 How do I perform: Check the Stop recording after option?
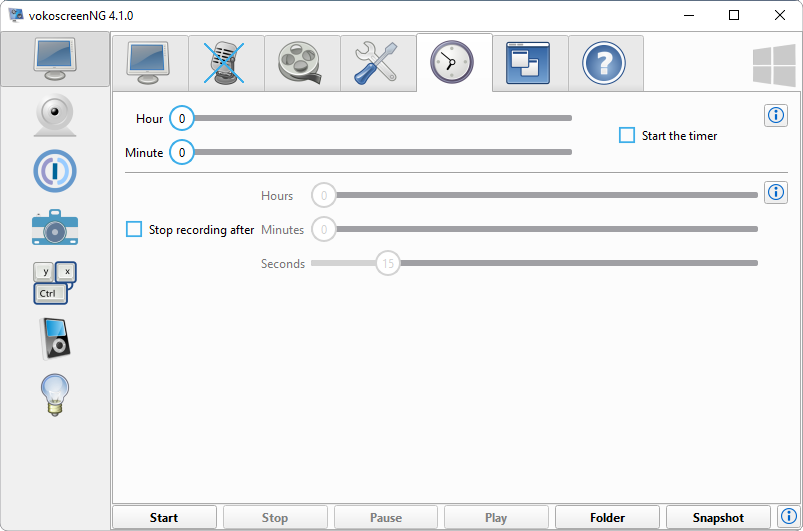(x=134, y=229)
